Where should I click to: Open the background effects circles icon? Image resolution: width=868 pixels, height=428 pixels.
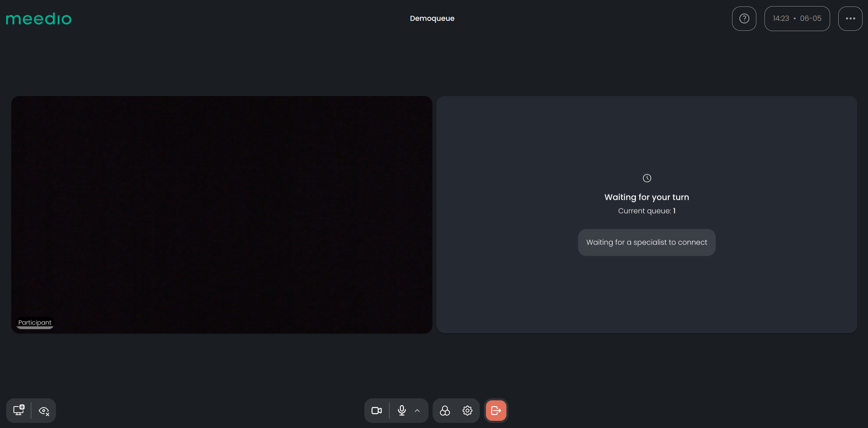[x=445, y=411]
